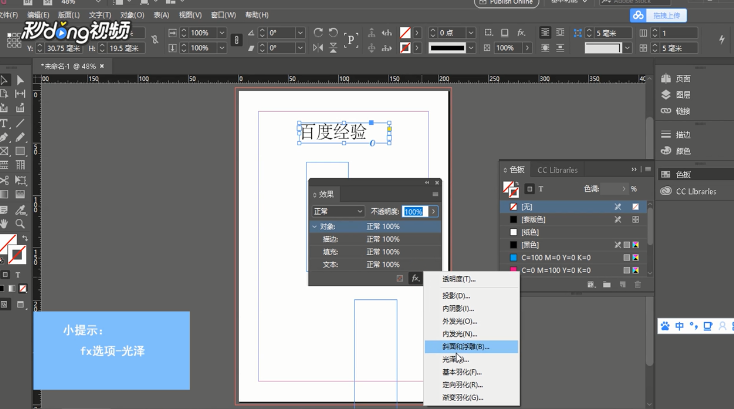Close the 未命名-1 document tab
734x409 pixels.
(102, 66)
